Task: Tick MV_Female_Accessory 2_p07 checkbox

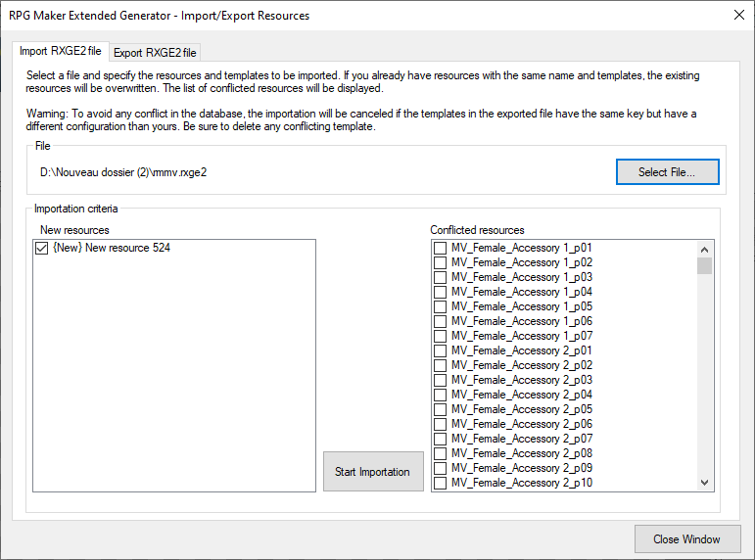Action: tap(440, 439)
